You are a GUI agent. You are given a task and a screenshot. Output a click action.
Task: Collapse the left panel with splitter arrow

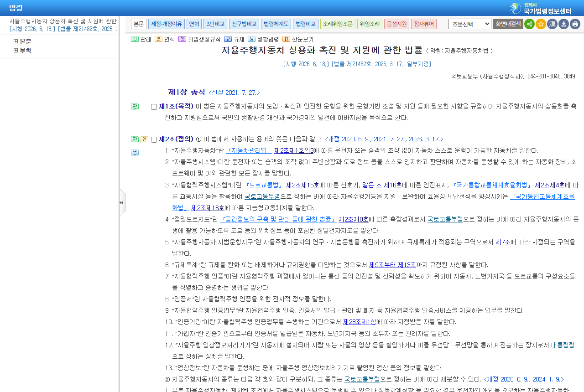121,202
